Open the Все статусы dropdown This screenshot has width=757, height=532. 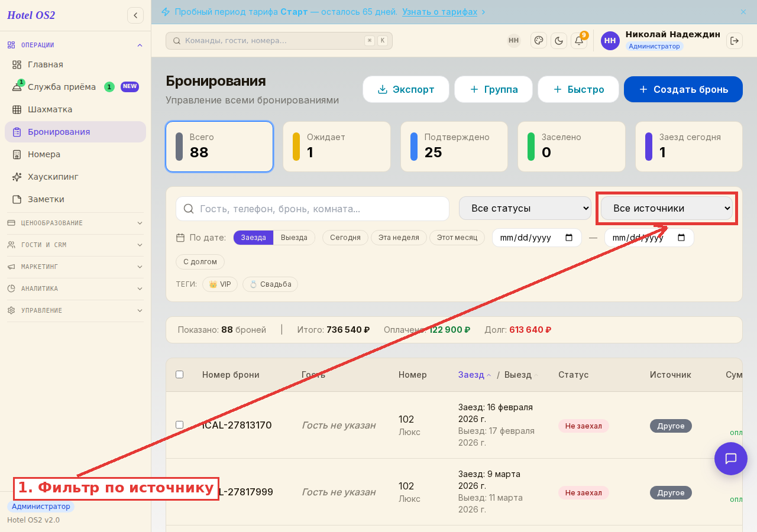[525, 208]
